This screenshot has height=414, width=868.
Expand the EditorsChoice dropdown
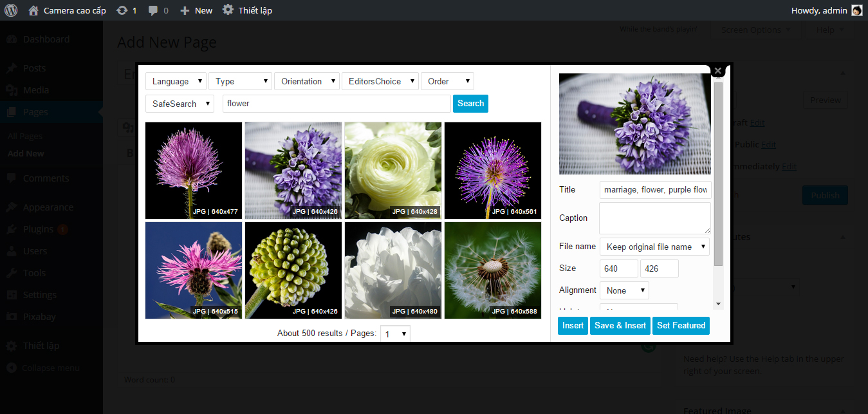(x=380, y=81)
